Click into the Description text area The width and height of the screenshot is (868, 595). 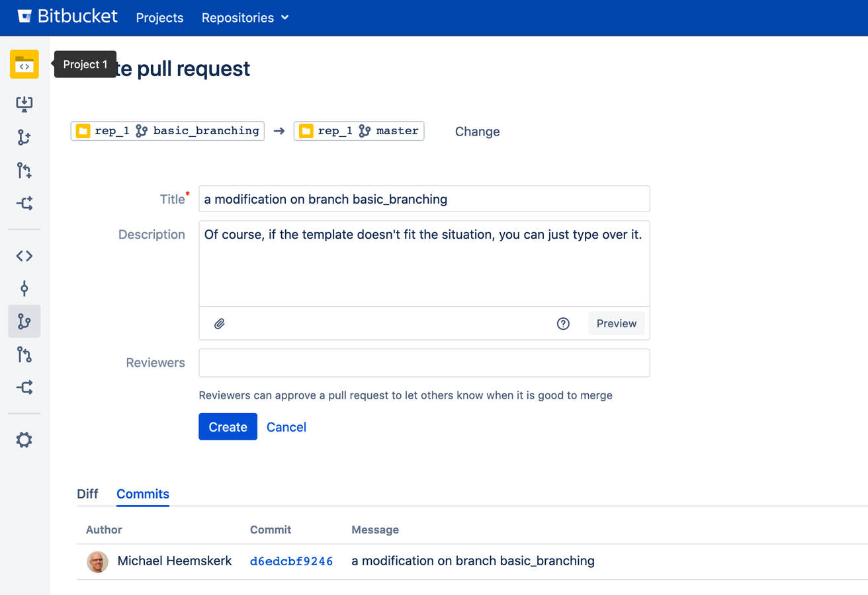point(424,264)
